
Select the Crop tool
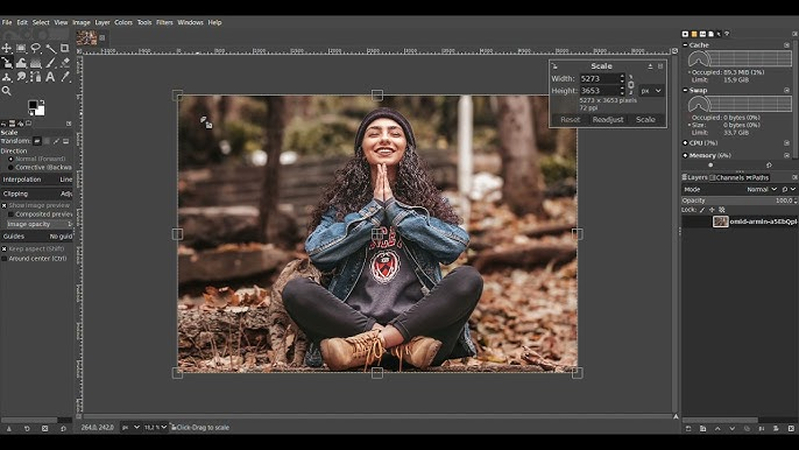click(x=65, y=48)
